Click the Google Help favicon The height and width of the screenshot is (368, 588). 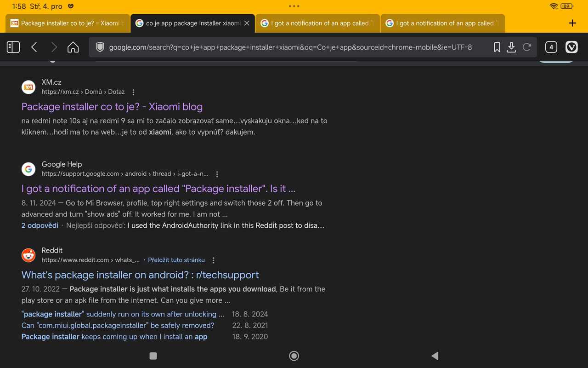(x=28, y=169)
